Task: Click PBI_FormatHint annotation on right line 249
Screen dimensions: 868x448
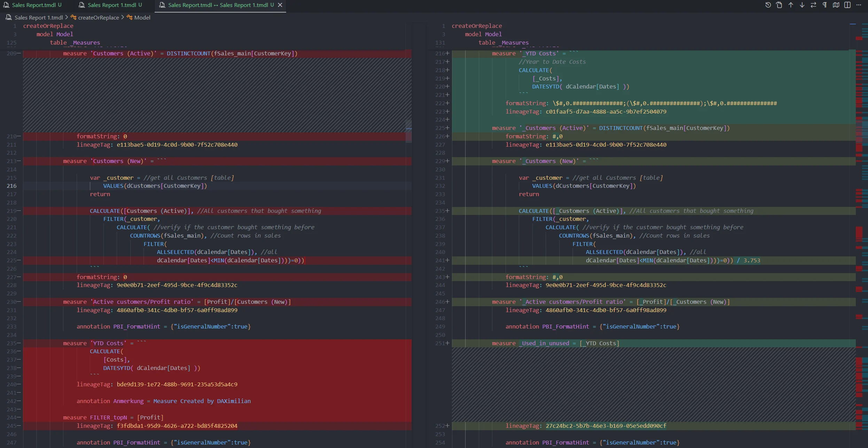Action: (593, 326)
